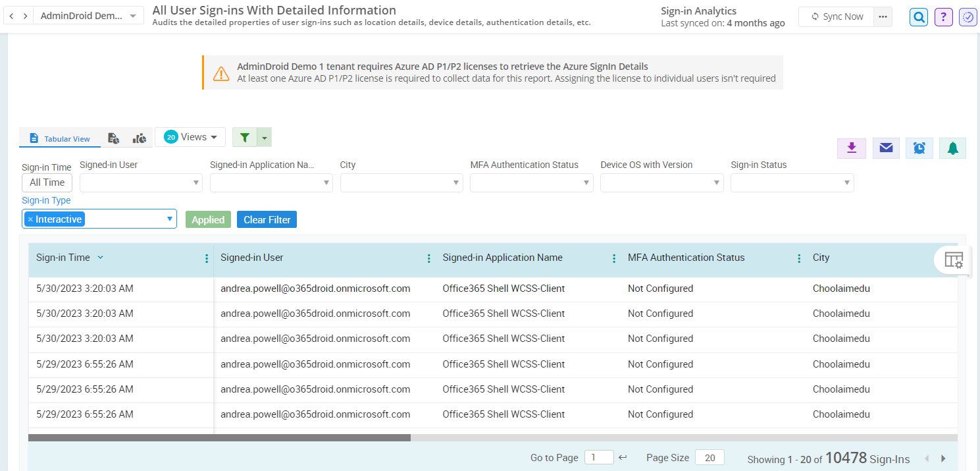Click the Page Size input field

click(709, 457)
